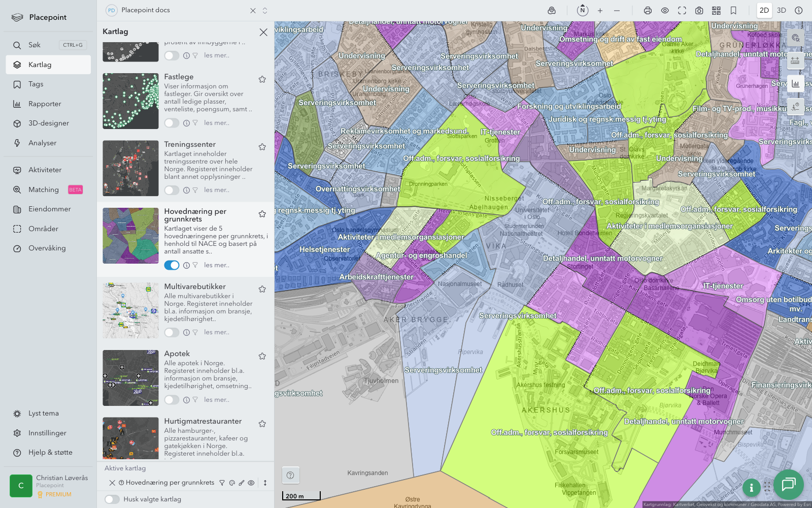Turn on Husk valgte kartlag switch
The width and height of the screenshot is (812, 508).
(112, 499)
